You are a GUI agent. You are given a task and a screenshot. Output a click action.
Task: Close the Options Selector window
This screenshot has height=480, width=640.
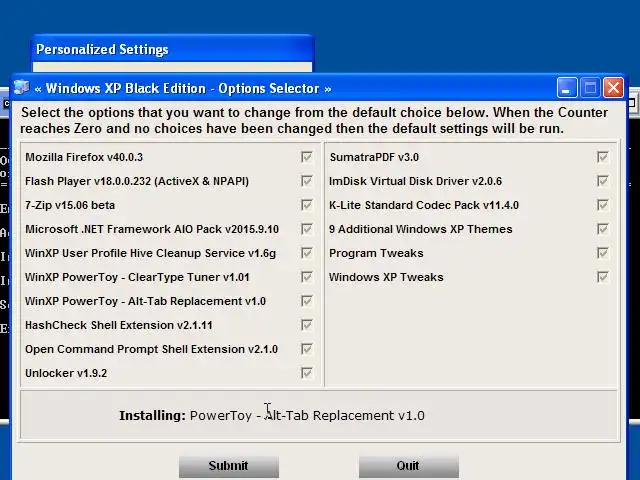click(x=613, y=87)
